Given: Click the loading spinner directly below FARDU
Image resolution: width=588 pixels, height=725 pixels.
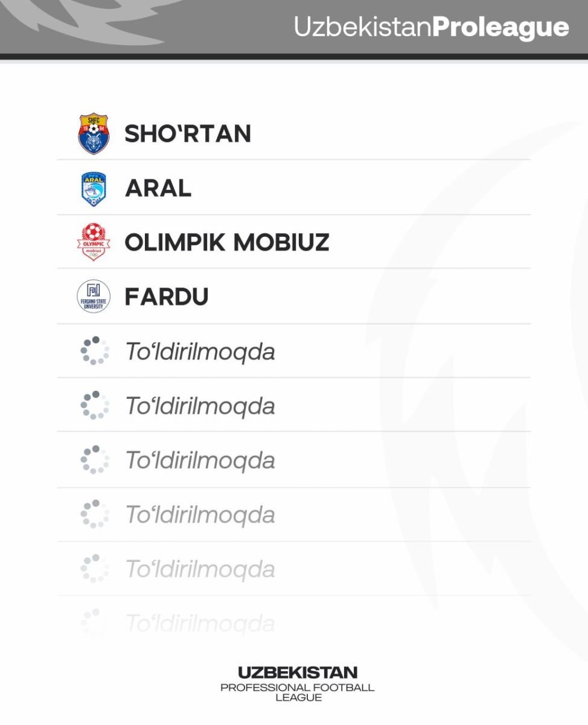Looking at the screenshot, I should 95,351.
